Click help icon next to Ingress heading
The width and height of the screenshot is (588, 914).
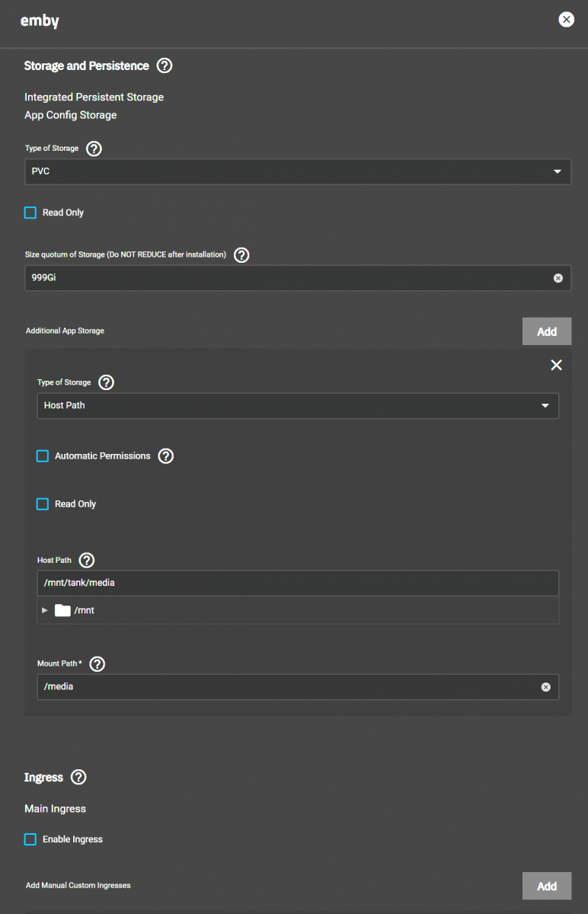click(78, 777)
